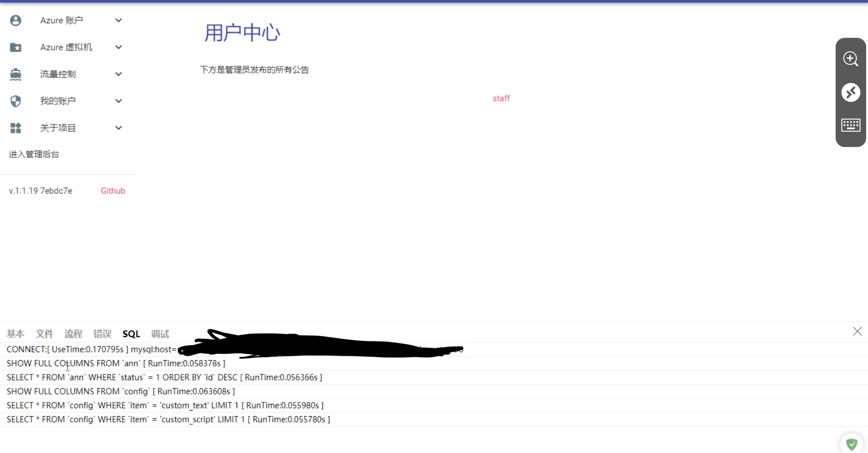Open the on-screen keyboard icon

[x=851, y=125]
